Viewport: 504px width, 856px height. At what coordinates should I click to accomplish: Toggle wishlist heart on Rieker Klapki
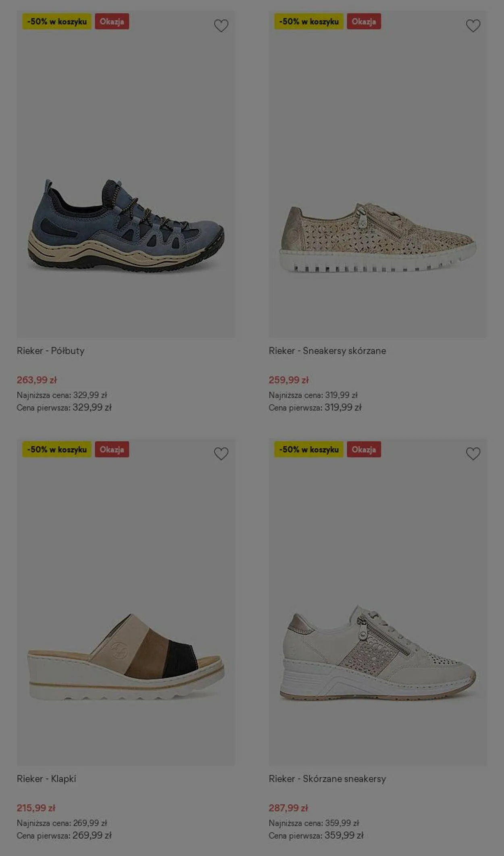pyautogui.click(x=221, y=454)
